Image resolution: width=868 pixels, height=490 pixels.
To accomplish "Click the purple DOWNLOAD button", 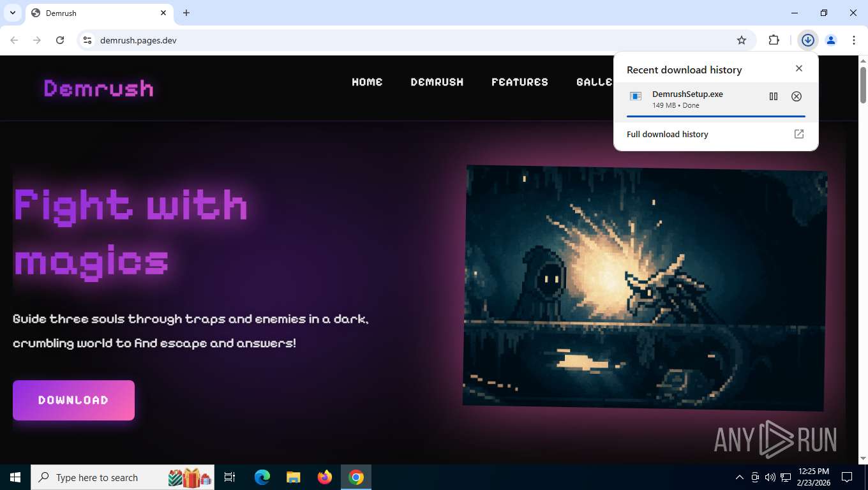I will 73,400.
